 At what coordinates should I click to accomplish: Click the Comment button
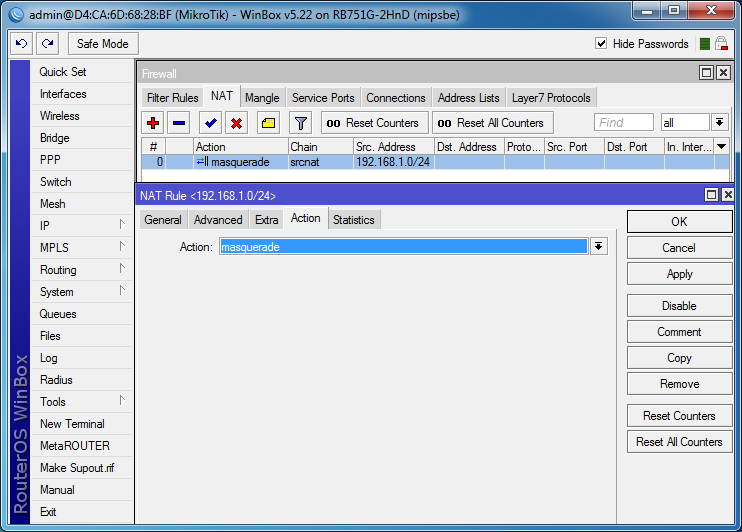(679, 331)
